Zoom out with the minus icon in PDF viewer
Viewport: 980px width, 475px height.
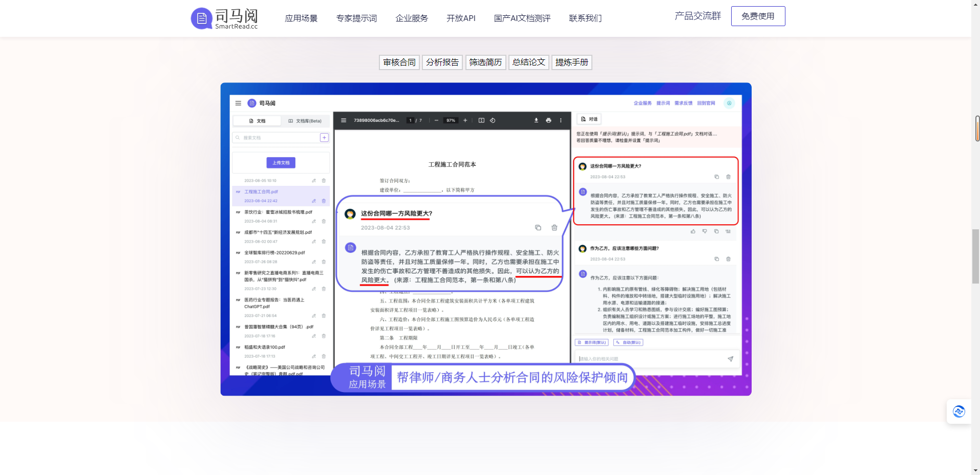[436, 120]
